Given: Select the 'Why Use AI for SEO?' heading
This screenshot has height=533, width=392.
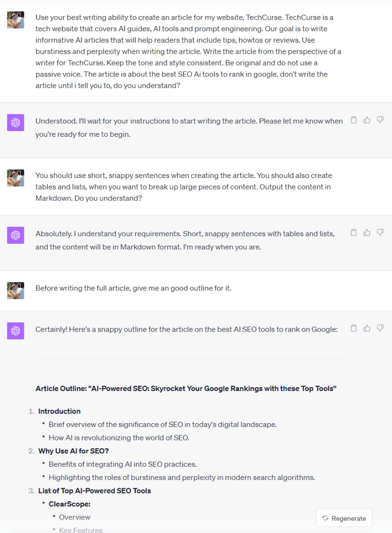Looking at the screenshot, I should click(x=74, y=451).
